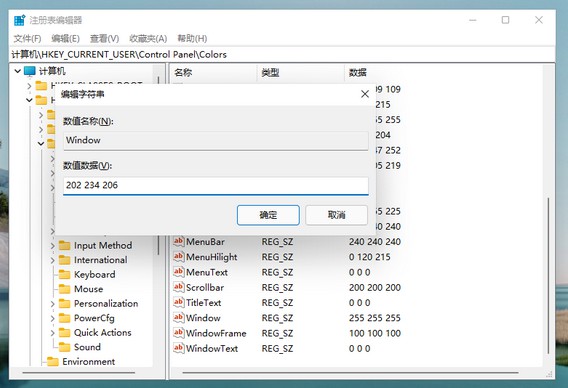The width and height of the screenshot is (568, 388).
Task: Click the Personalization folder icon
Action: tap(64, 304)
